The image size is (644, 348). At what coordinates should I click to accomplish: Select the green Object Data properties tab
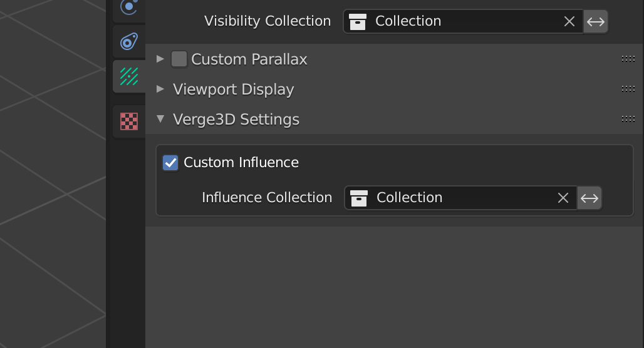[x=129, y=76]
